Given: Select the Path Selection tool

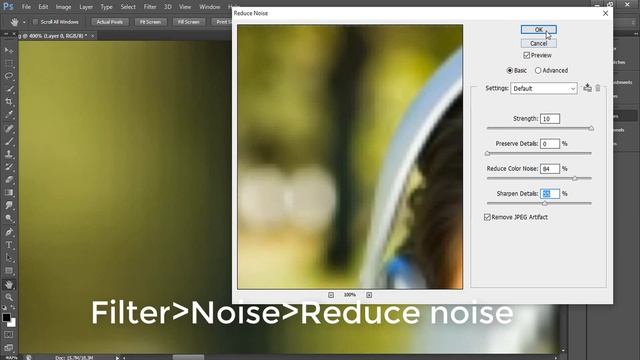Looking at the screenshot, I should (x=9, y=258).
